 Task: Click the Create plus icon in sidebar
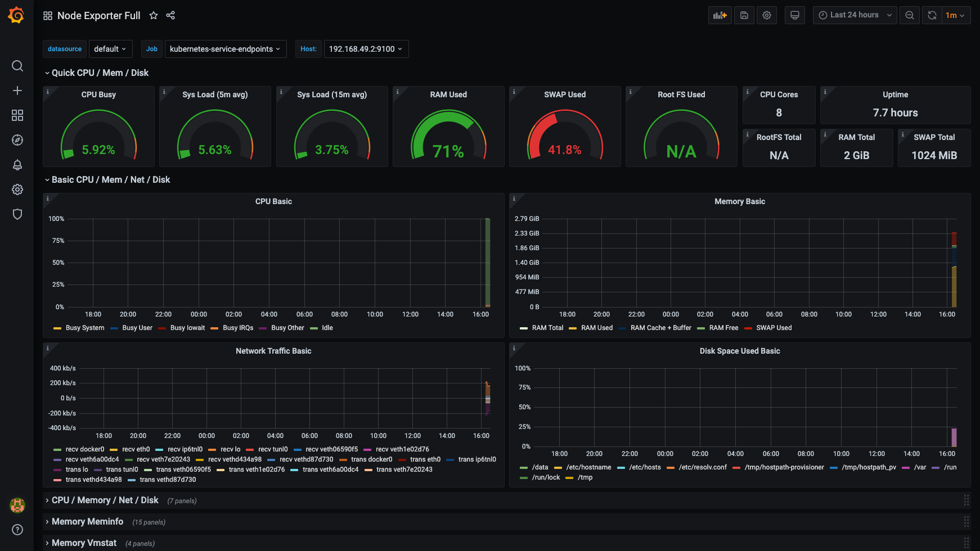[17, 91]
